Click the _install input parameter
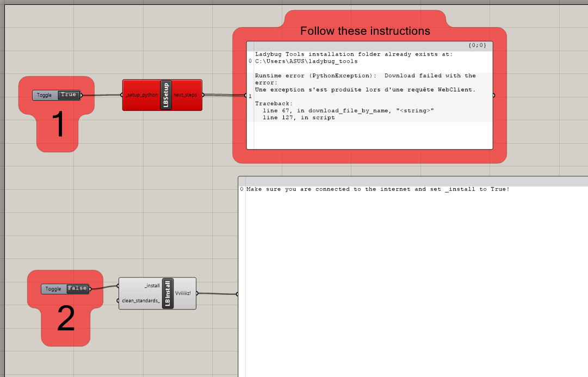588x377 pixels. (x=152, y=286)
